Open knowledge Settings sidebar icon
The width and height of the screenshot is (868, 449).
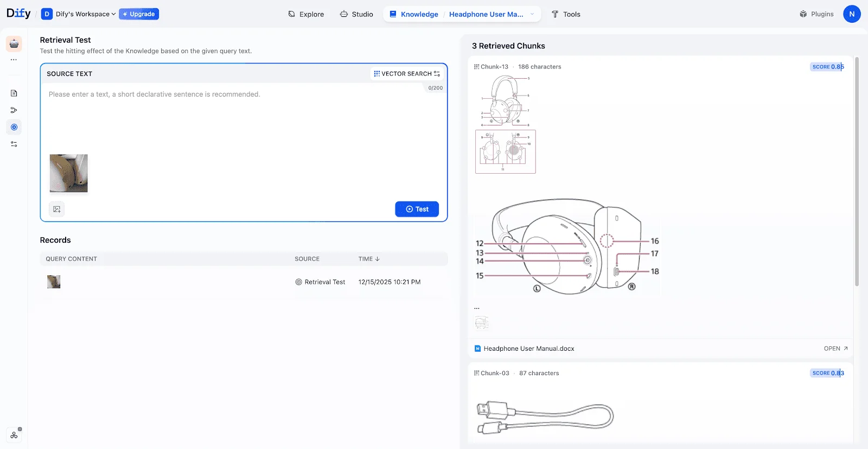coord(14,144)
